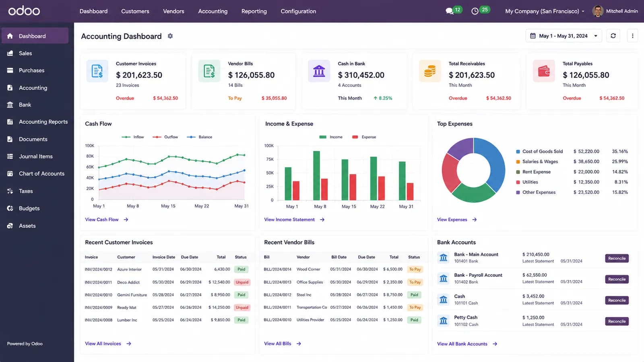The width and height of the screenshot is (644, 362).
Task: Expand the May 1 - May 31 date dropdown
Action: click(563, 36)
